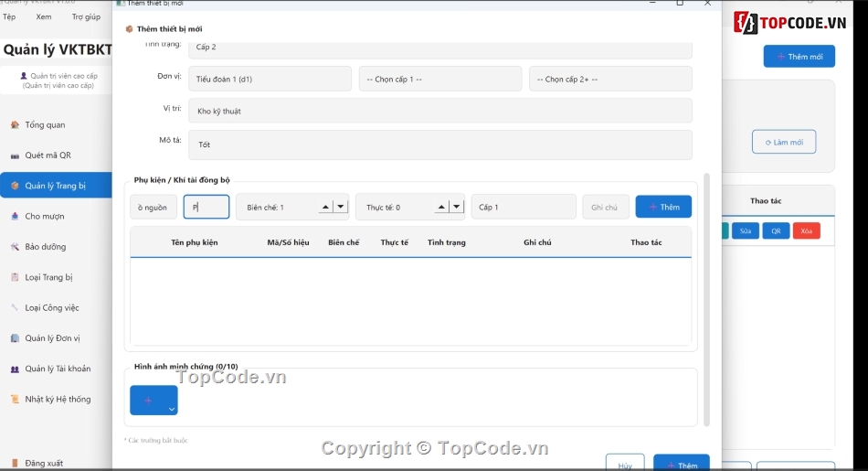Select Quản lý Trang bị sidebar item
The height and width of the screenshot is (471, 868).
pos(56,186)
